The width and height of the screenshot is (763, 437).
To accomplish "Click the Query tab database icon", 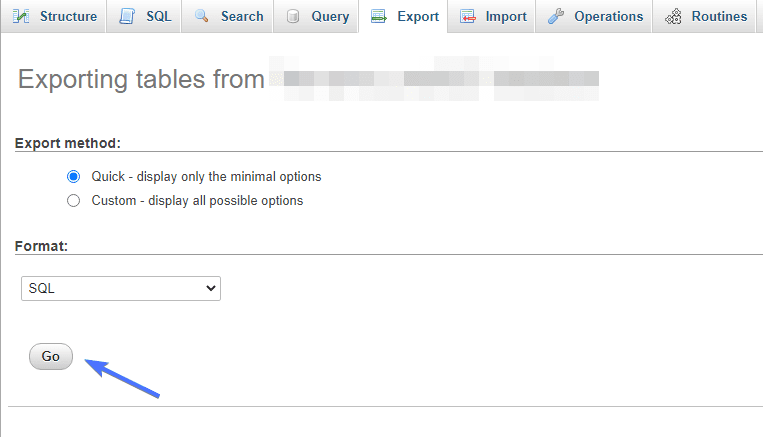I will pos(292,17).
